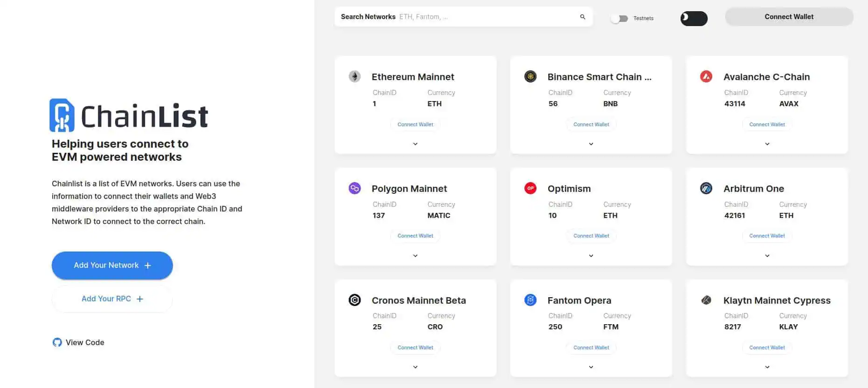This screenshot has height=388, width=868.
Task: Click the GitHub icon beside View Code
Action: [57, 342]
